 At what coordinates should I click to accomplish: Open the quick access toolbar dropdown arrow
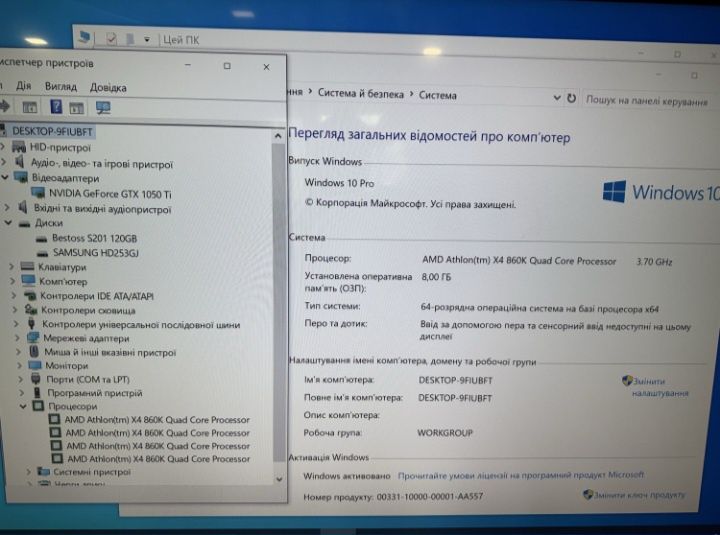[147, 40]
